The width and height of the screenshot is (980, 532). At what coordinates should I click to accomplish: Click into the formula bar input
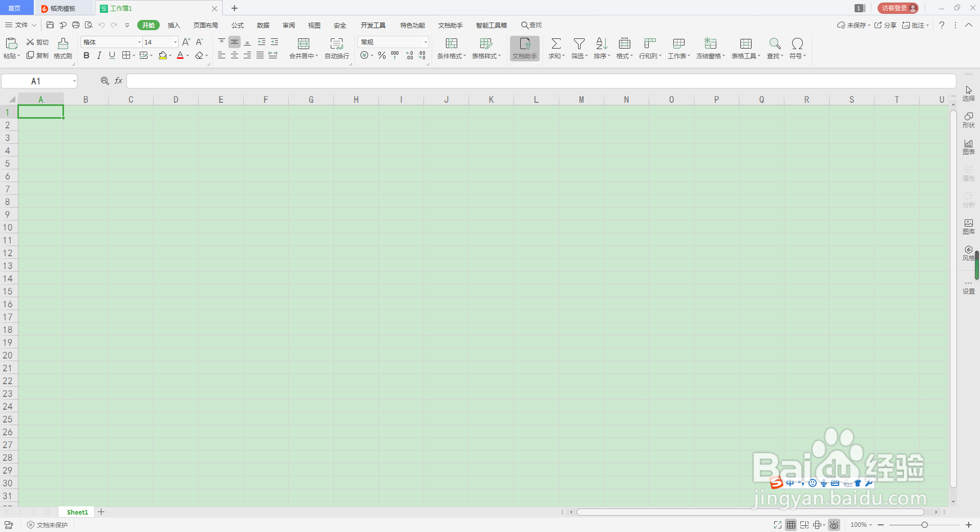point(541,81)
